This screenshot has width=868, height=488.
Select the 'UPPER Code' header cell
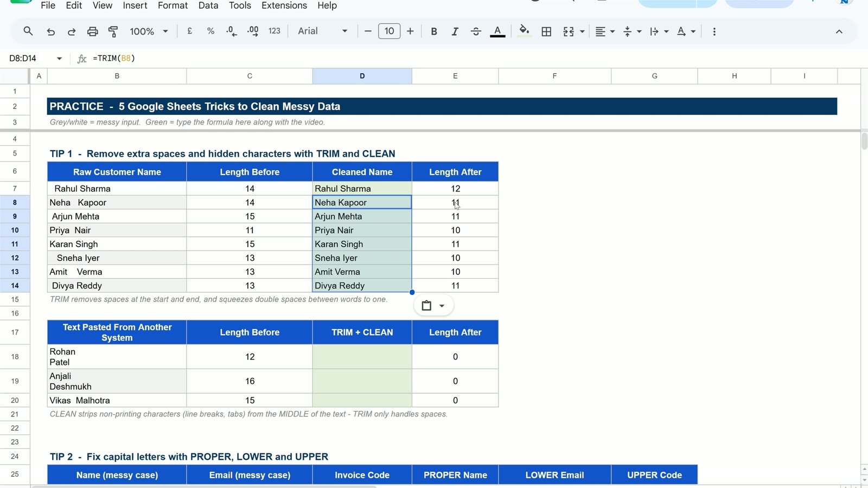(654, 475)
